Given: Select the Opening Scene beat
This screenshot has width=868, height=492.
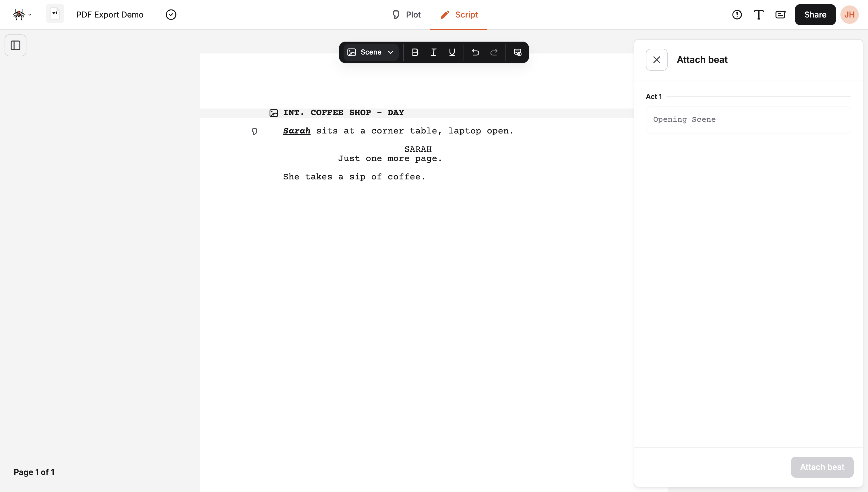Looking at the screenshot, I should coord(748,120).
